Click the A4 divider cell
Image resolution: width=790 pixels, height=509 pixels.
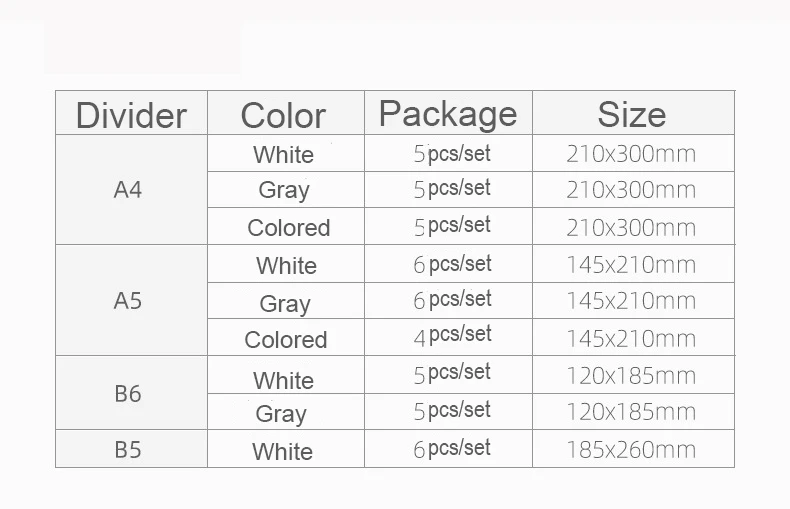click(128, 190)
